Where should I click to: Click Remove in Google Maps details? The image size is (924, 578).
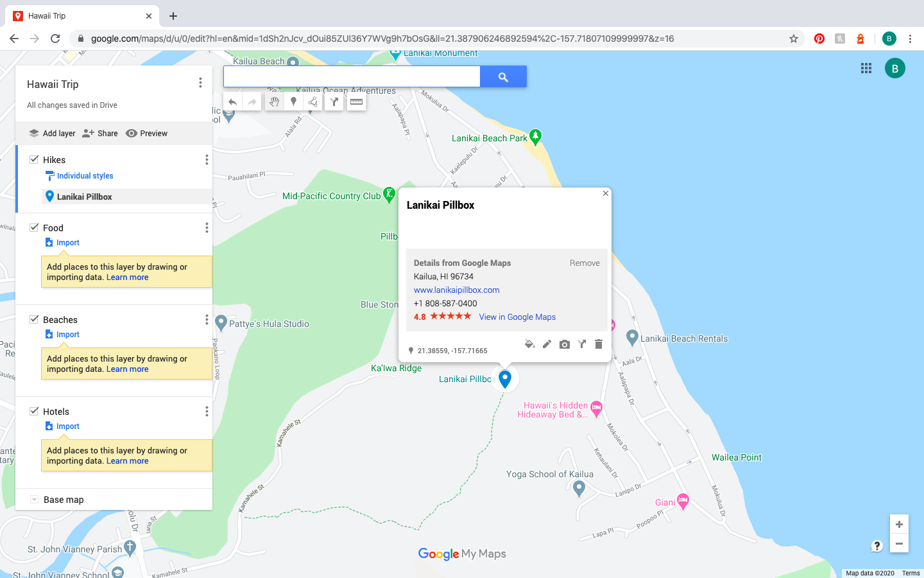(x=585, y=263)
